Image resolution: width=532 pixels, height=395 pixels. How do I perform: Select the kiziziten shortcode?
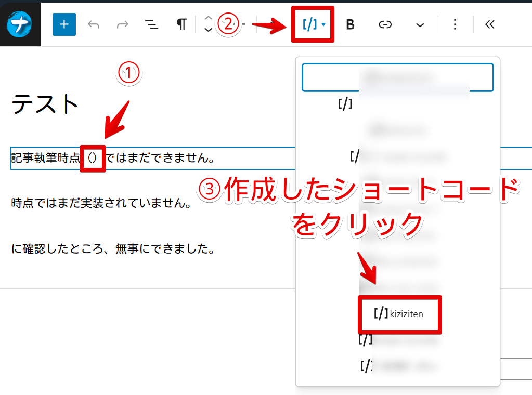pyautogui.click(x=399, y=314)
